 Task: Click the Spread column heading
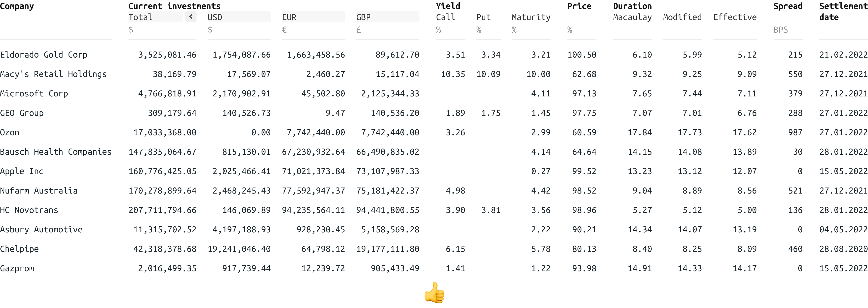pyautogui.click(x=788, y=6)
